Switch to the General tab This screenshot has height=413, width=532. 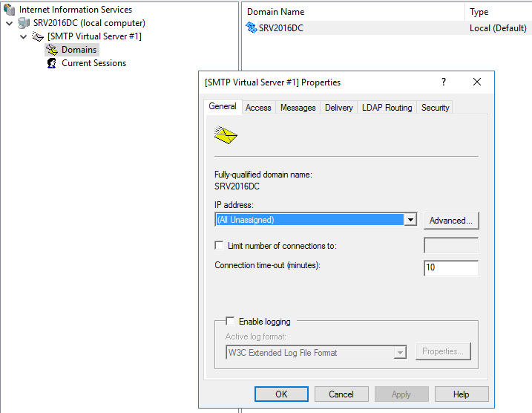(x=223, y=106)
